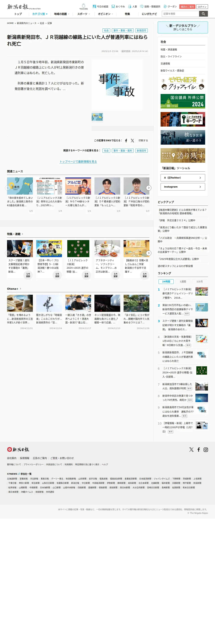Open おくやみ icon link in header

pyautogui.click(x=118, y=7)
